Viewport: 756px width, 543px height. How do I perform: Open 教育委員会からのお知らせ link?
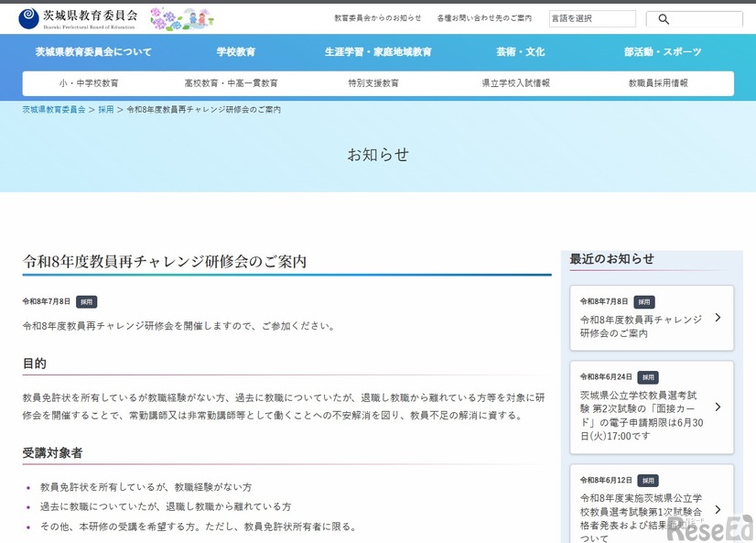[x=377, y=18]
